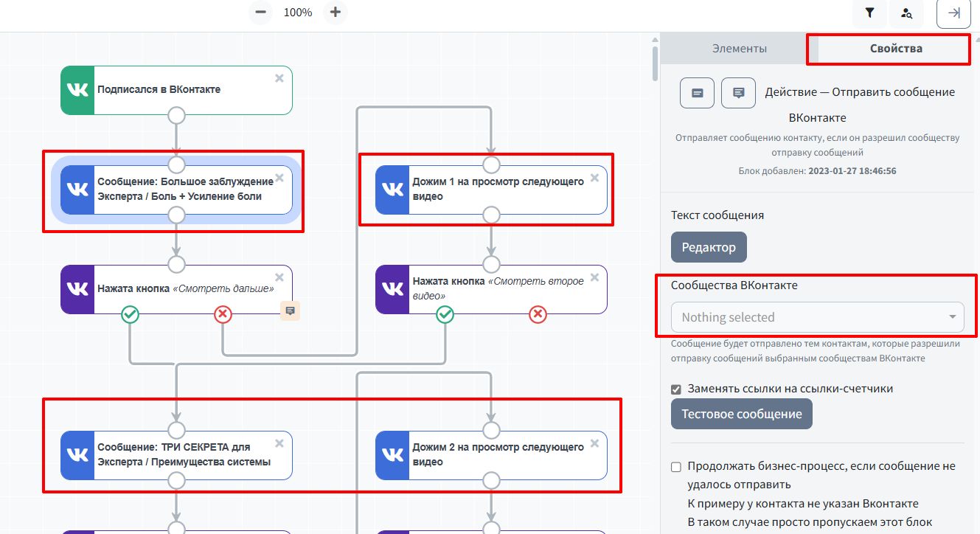This screenshot has height=534, width=980.
Task: Click the VK icon of 'Большое заблуждение Эксперта' block
Action: 77,190
